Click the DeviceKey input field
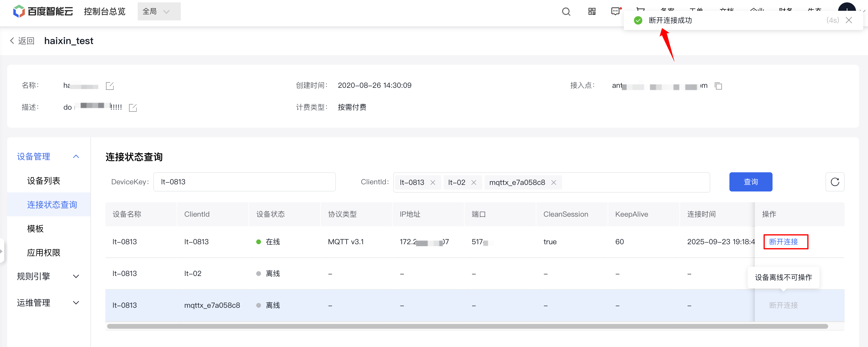The width and height of the screenshot is (868, 347). (x=244, y=182)
